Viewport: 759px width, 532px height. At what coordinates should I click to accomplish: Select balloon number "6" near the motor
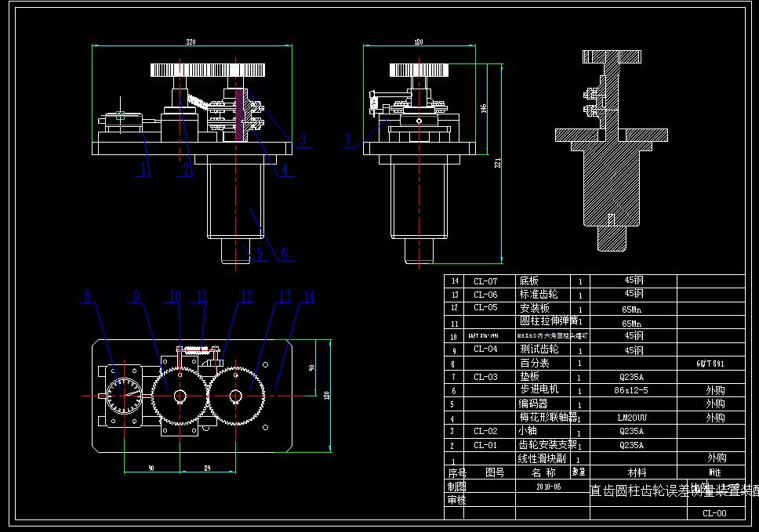284,253
